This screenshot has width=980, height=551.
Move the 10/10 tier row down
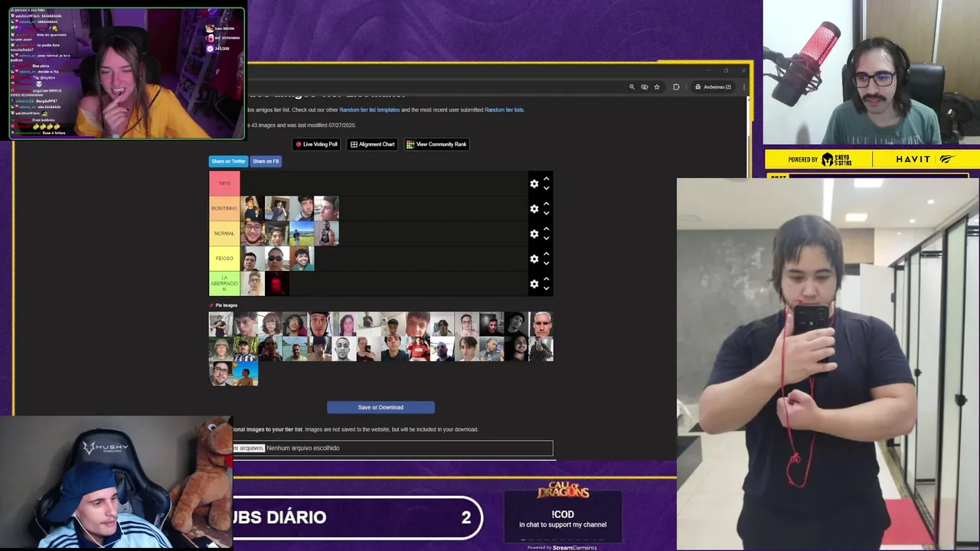[x=547, y=188]
